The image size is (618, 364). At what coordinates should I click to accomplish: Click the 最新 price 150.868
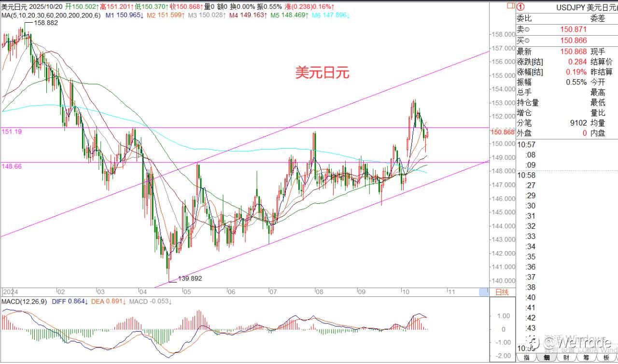coord(574,52)
